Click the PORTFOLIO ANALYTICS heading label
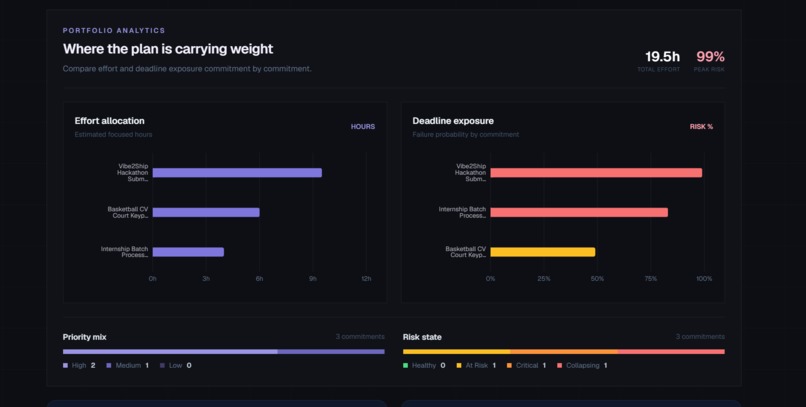Screen dimensions: 806x407 pyautogui.click(x=114, y=30)
